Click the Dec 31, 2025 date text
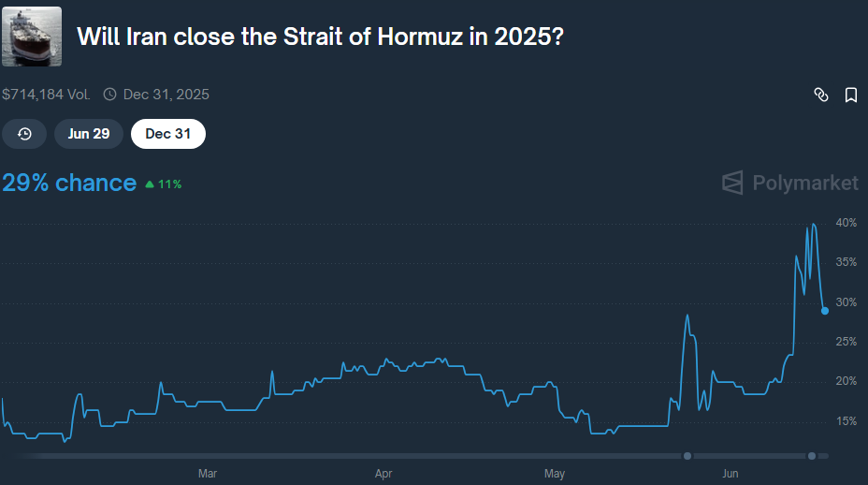This screenshot has height=485, width=868. click(x=166, y=95)
